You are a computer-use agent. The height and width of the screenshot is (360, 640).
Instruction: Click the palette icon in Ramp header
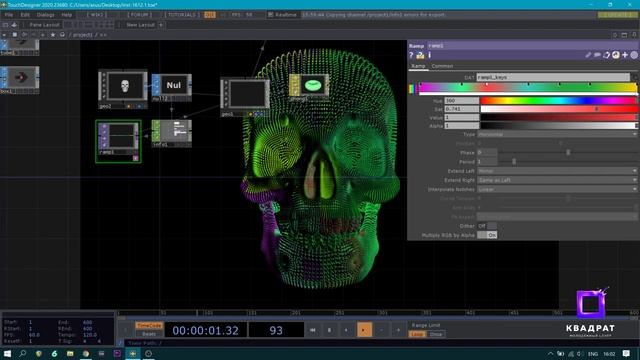click(x=616, y=55)
